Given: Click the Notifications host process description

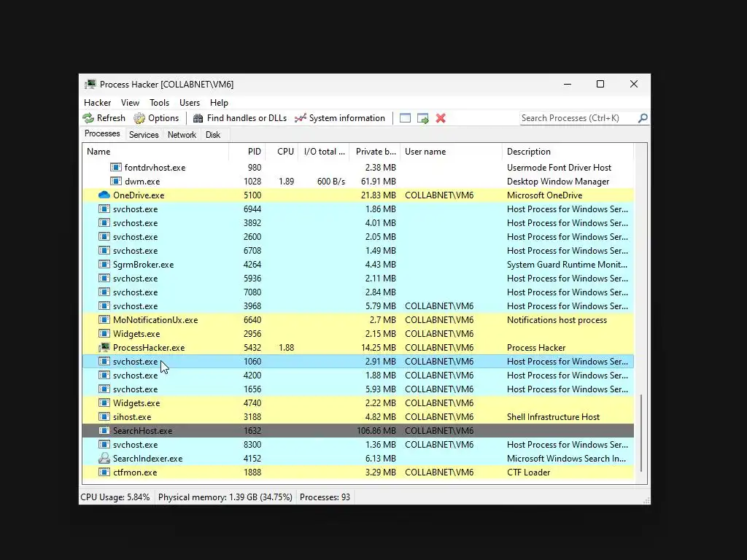Looking at the screenshot, I should pos(557,320).
